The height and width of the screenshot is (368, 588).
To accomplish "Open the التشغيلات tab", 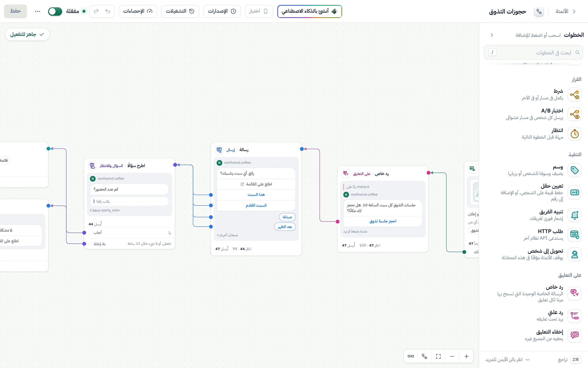I will 180,11.
